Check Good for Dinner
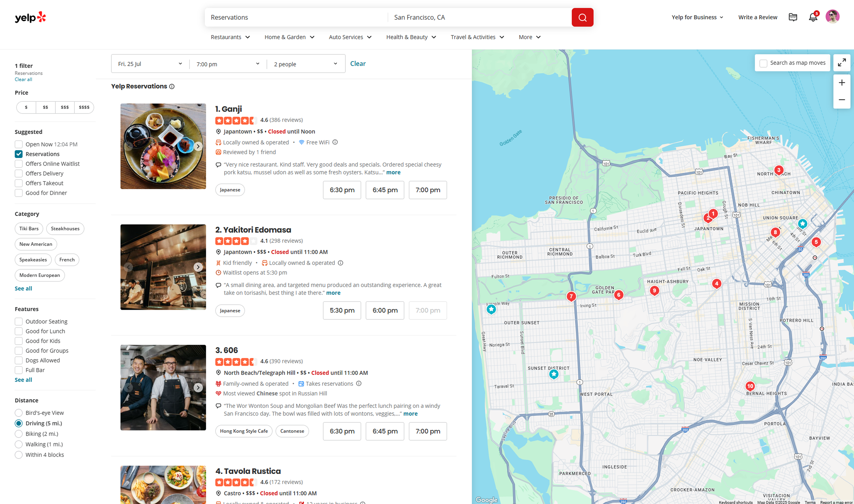 coord(19,193)
